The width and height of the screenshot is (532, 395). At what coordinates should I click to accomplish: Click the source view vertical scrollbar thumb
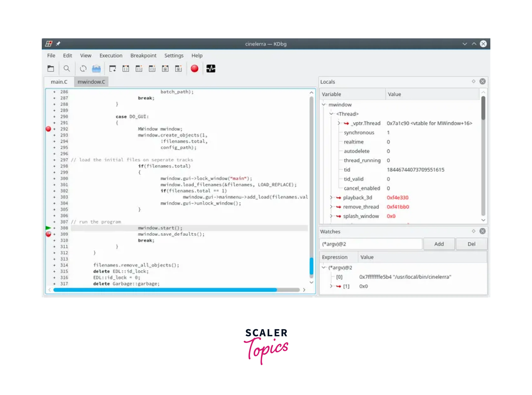click(x=311, y=266)
